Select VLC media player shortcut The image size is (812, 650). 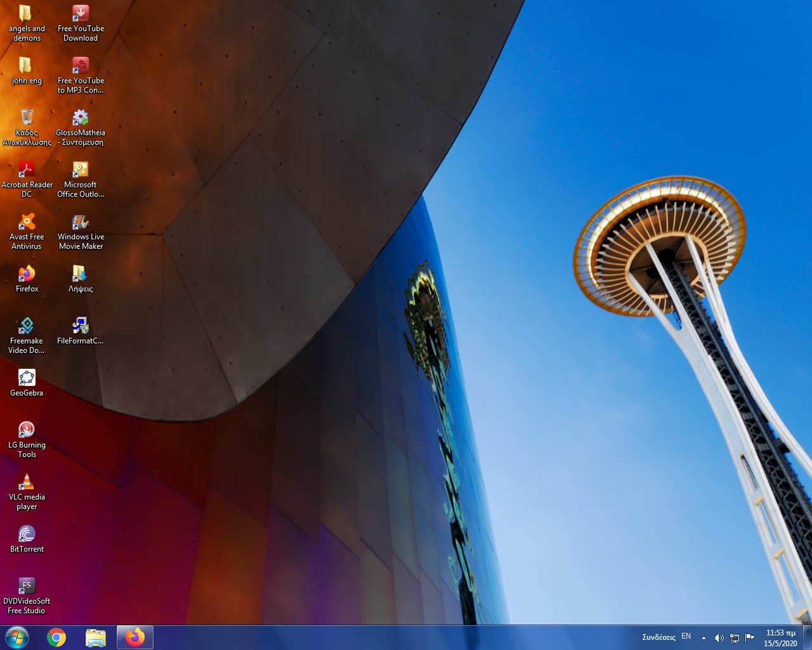tap(27, 491)
